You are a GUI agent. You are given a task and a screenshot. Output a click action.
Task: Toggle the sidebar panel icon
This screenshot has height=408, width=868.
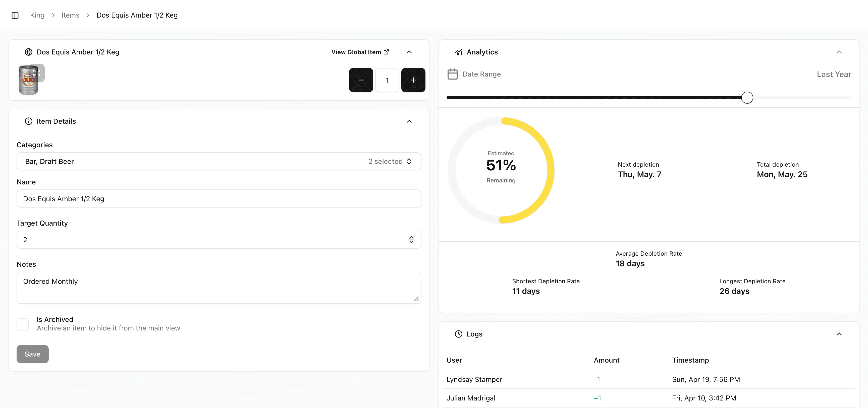[15, 15]
